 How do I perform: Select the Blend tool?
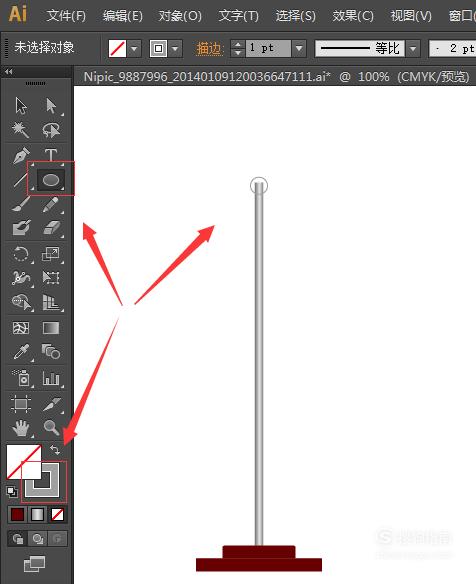click(x=51, y=352)
